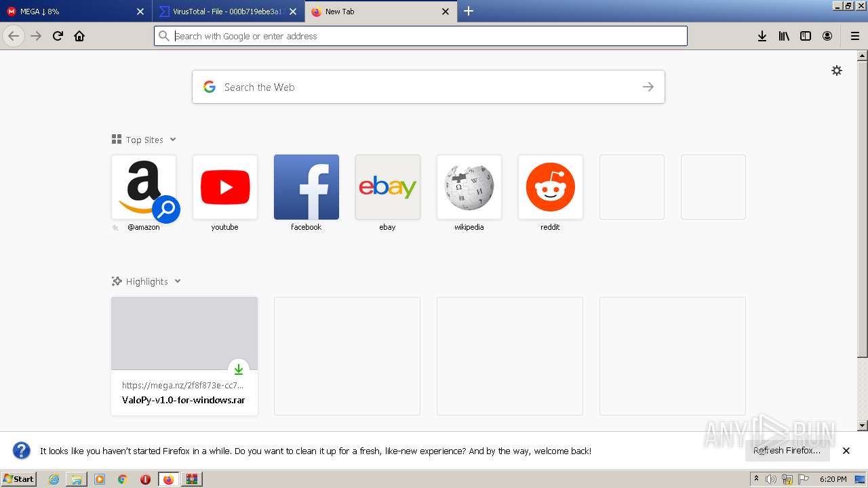Launch Internet Explorer from taskbar
The image size is (868, 488).
click(54, 479)
